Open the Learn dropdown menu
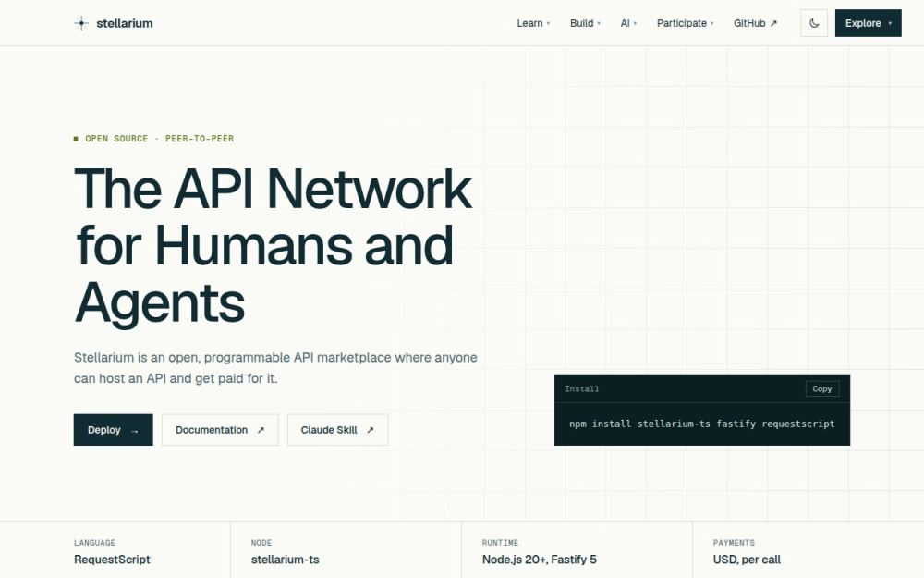 [533, 23]
